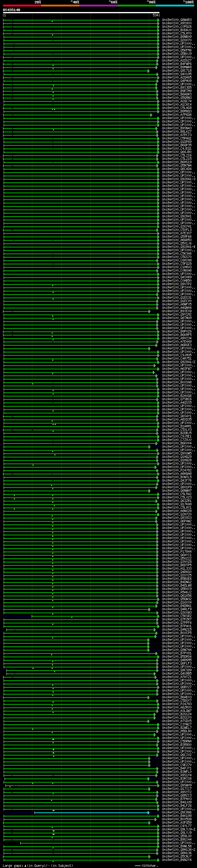Image resolution: width=197 pixels, height=868 pixels.
Task: Open hit UniRef100_Q5B0J9
Action: click(177, 54)
